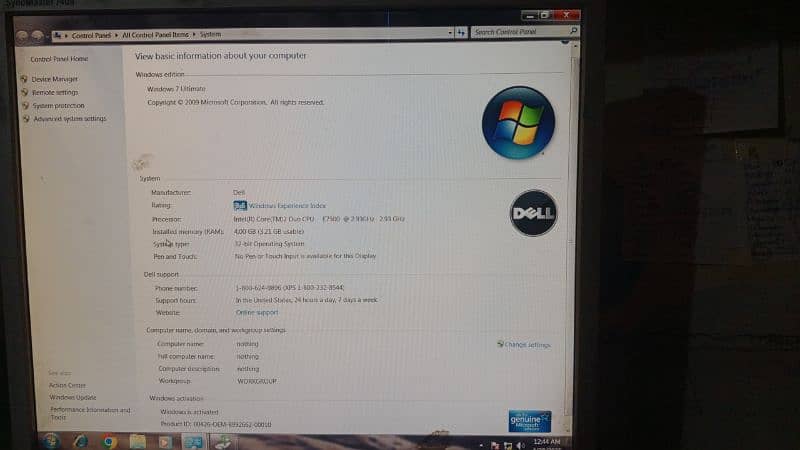Click the WORKGROUP value text
The width and height of the screenshot is (800, 450).
pyautogui.click(x=257, y=381)
